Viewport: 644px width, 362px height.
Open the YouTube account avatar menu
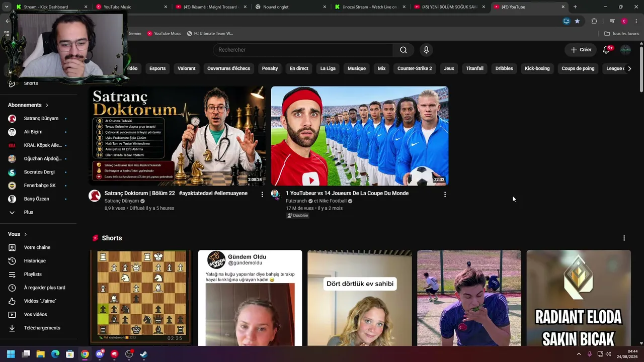click(625, 50)
